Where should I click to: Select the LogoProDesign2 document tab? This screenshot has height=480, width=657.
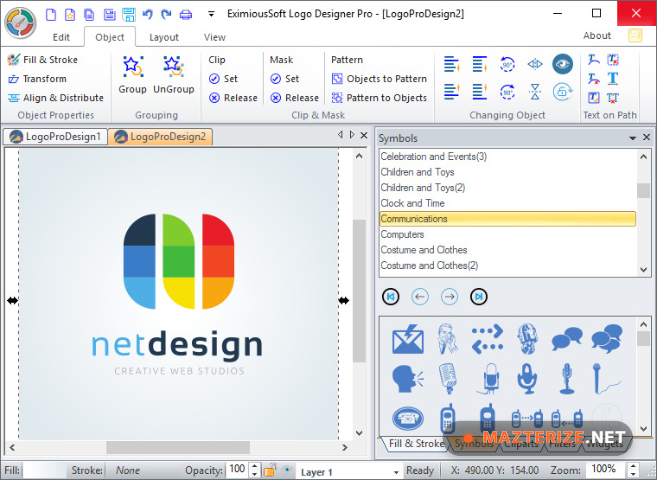click(160, 137)
